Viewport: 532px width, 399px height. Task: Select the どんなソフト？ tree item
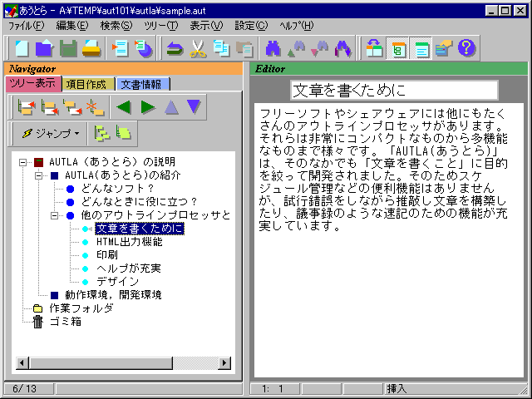click(x=117, y=189)
